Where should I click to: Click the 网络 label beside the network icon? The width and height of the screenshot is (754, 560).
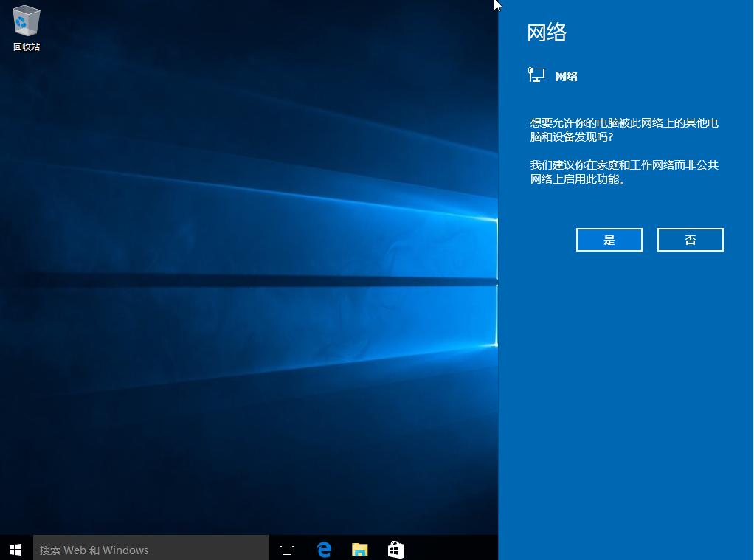[567, 75]
